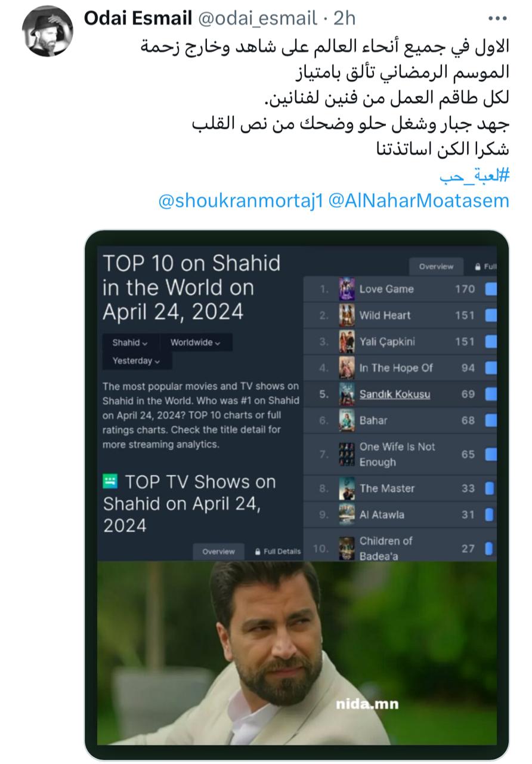
Task: Click the lock icon beside Full Details
Action: pos(258,552)
